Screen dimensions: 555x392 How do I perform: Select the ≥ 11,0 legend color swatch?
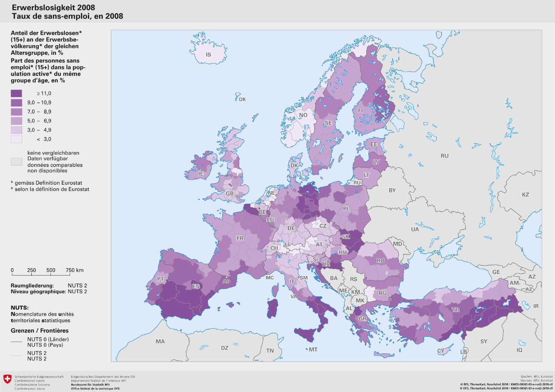tap(17, 93)
